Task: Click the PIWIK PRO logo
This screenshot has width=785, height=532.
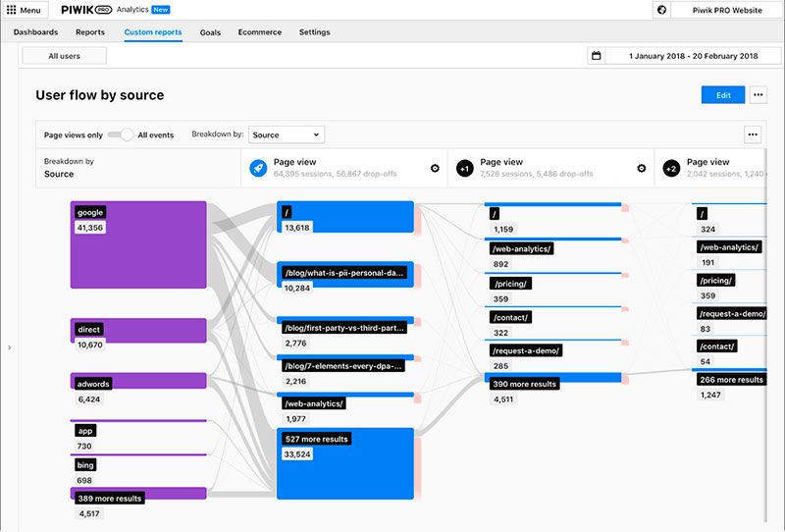Action: click(86, 10)
